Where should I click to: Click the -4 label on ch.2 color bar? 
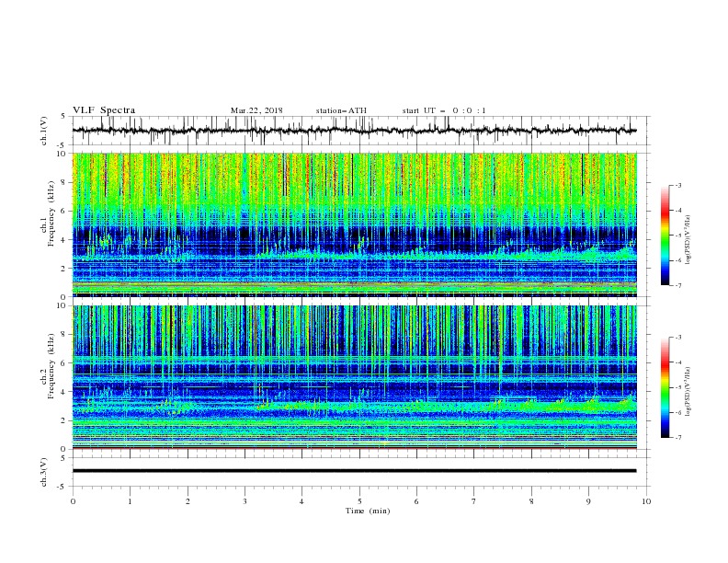(x=678, y=362)
